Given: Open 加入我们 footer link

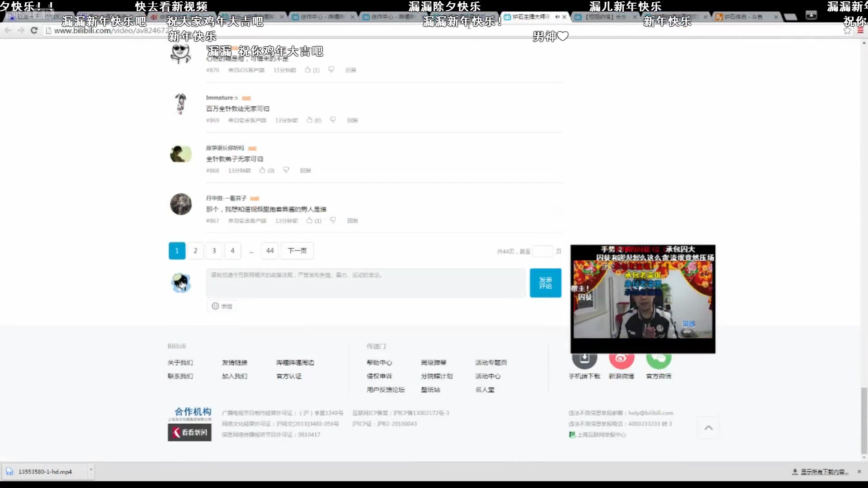Looking at the screenshot, I should pos(235,376).
